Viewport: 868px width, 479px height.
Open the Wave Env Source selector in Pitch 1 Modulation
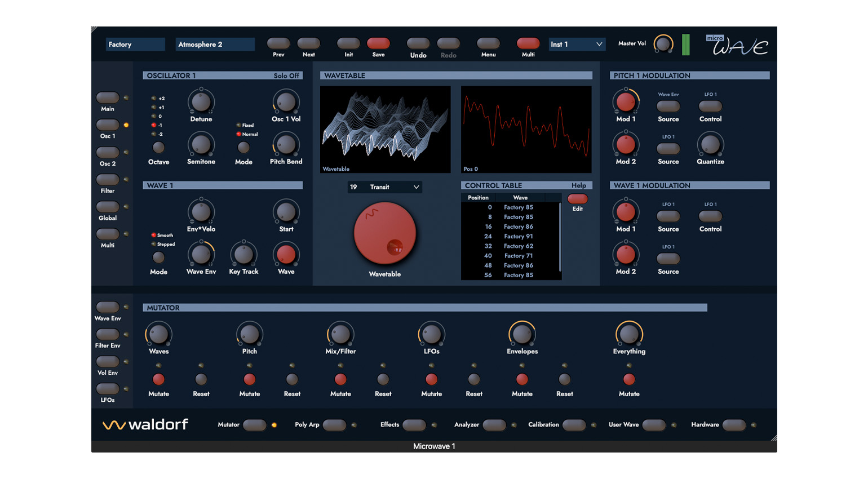point(668,106)
